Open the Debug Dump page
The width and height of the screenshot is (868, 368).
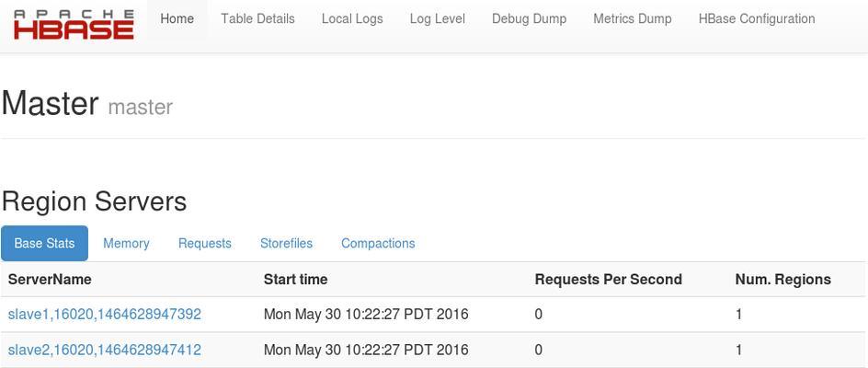click(530, 18)
